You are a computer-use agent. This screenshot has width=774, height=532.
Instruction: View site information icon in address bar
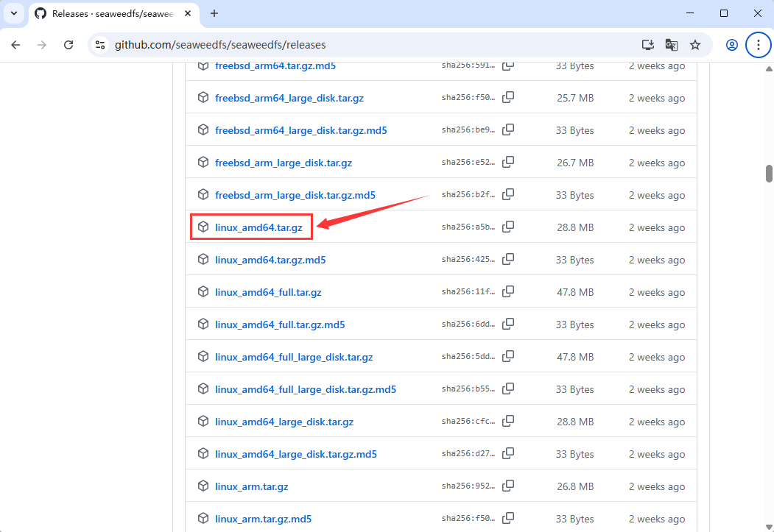tap(100, 45)
